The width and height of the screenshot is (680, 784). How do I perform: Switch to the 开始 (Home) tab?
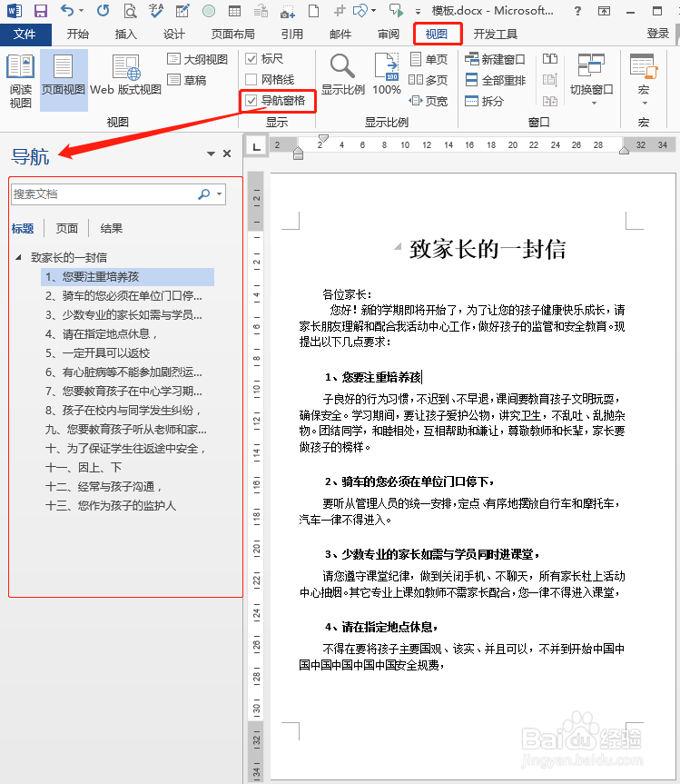click(x=78, y=34)
